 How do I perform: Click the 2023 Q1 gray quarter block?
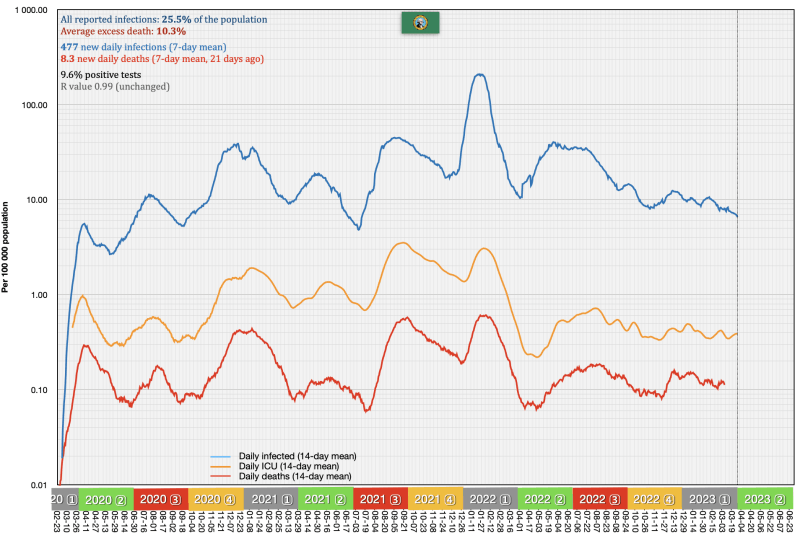710,499
